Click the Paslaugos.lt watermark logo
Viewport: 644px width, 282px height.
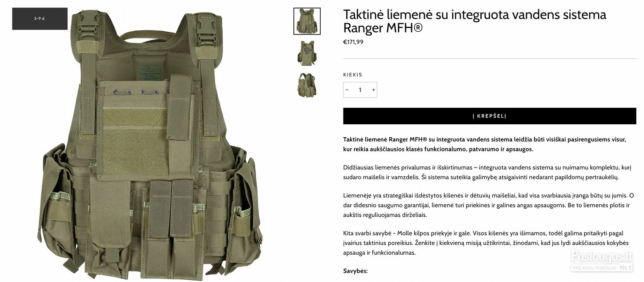[602, 256]
